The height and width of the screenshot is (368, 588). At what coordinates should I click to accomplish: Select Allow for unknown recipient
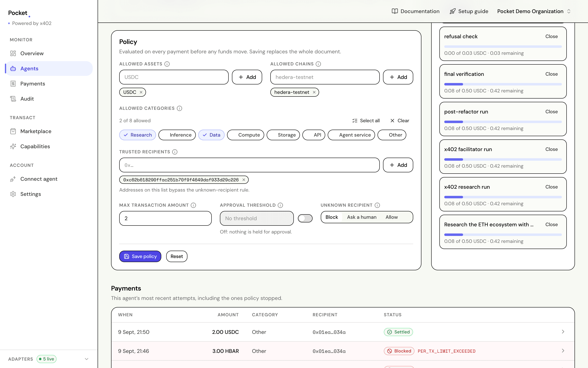[391, 217]
